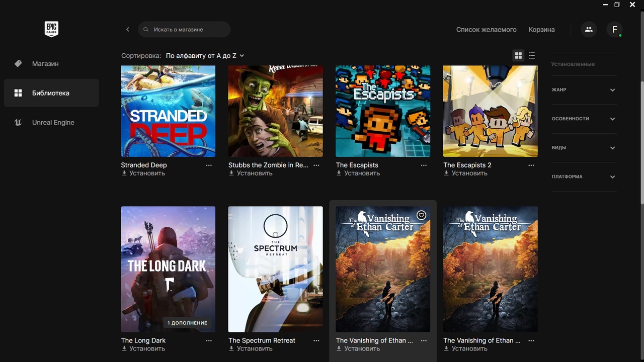Open three-dot menu for Stranded Deep
Image resolution: width=644 pixels, height=362 pixels.
209,165
